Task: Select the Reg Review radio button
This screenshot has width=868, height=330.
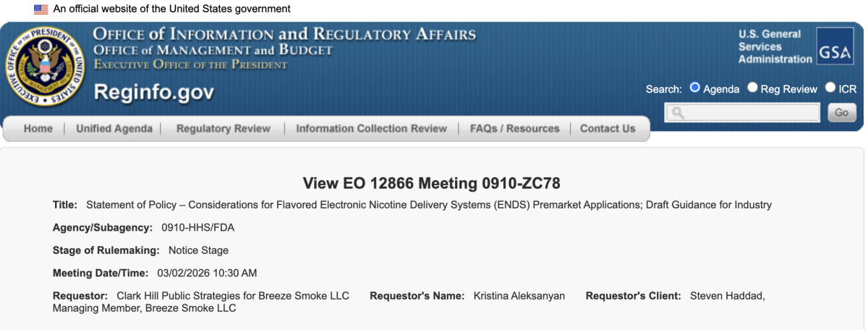Action: pos(753,88)
